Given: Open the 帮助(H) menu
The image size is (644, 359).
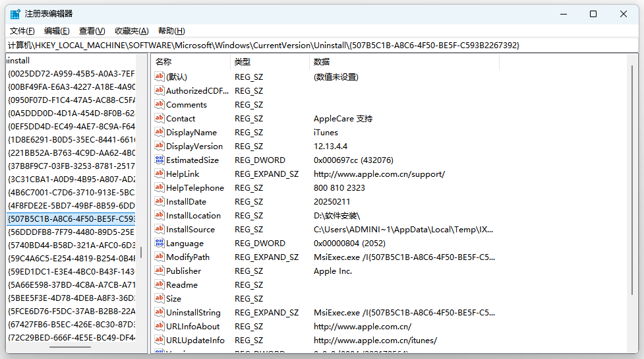Looking at the screenshot, I should click(x=171, y=31).
